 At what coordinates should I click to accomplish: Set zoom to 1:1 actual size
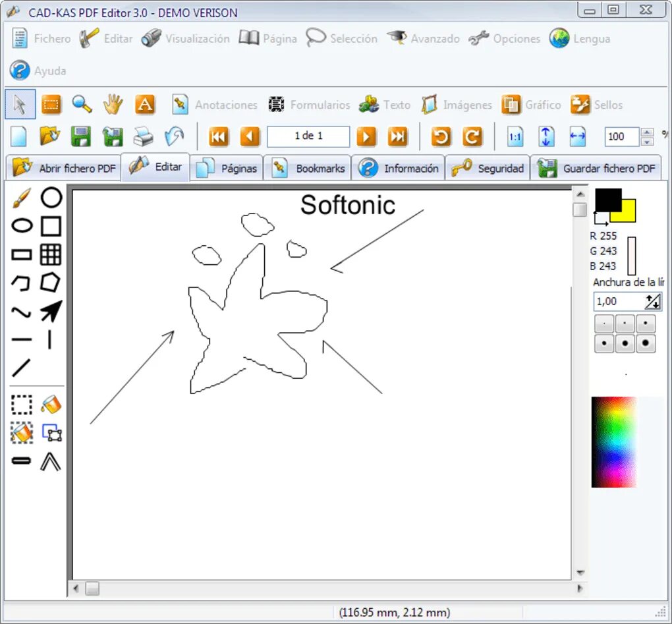(x=515, y=136)
